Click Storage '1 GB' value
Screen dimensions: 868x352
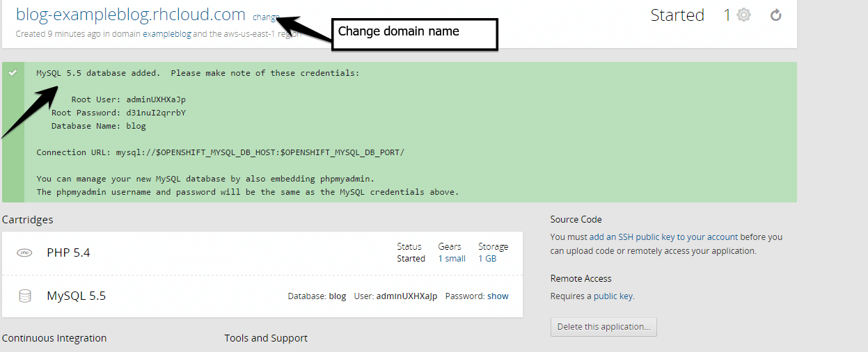pos(487,259)
